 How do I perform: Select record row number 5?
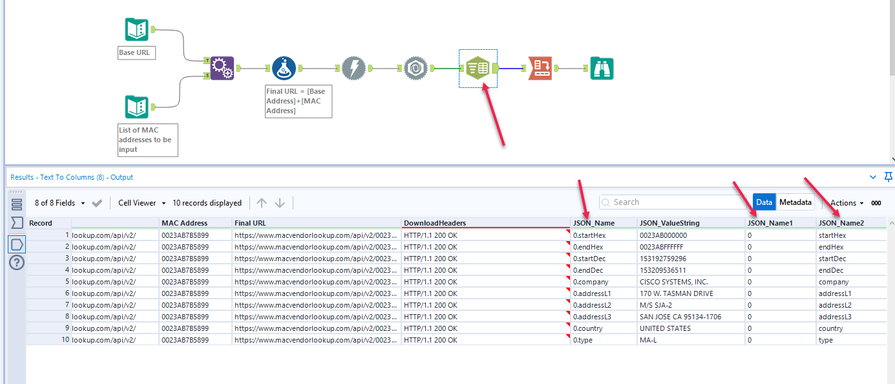49,282
